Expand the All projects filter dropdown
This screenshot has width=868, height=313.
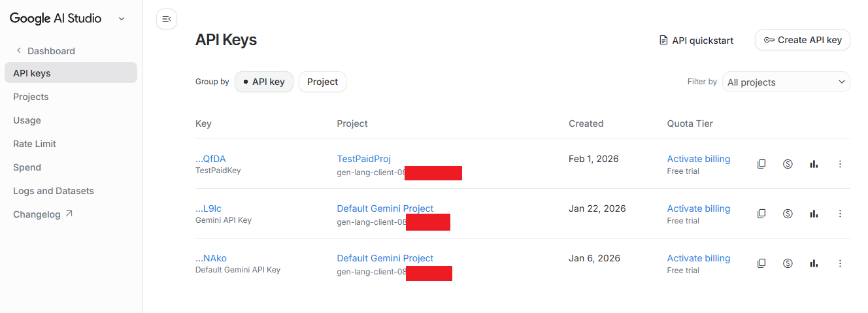(x=786, y=82)
